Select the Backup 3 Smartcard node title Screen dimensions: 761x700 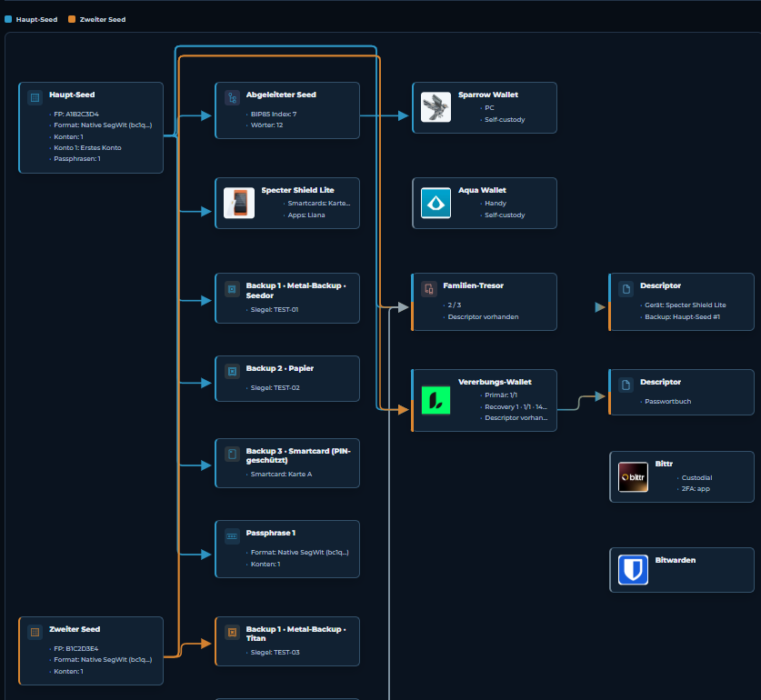coord(298,455)
